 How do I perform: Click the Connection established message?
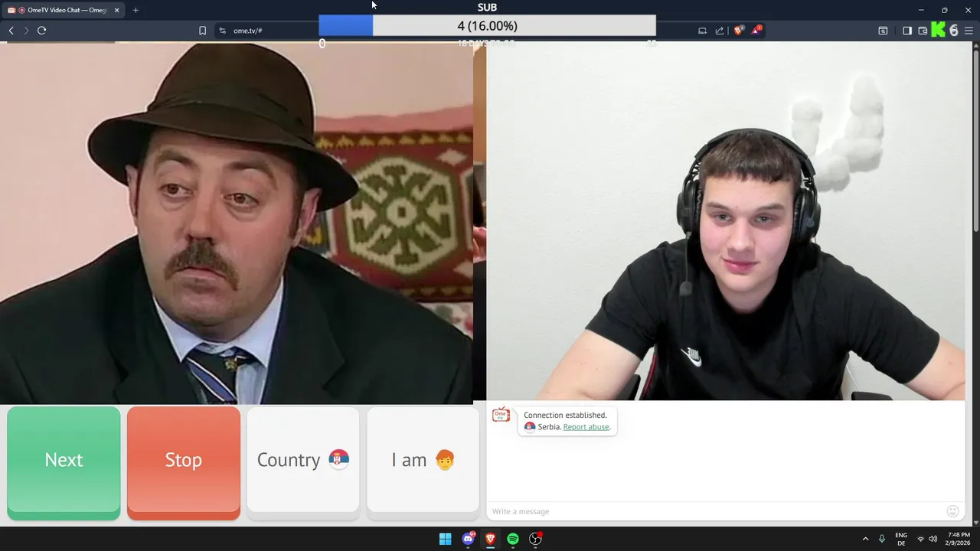565,416
